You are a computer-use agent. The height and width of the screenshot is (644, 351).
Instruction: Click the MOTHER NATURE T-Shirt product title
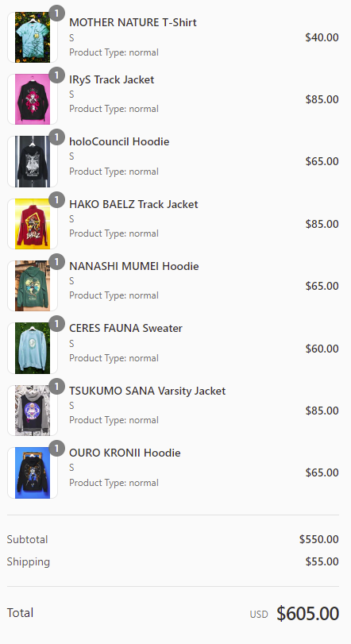(133, 22)
